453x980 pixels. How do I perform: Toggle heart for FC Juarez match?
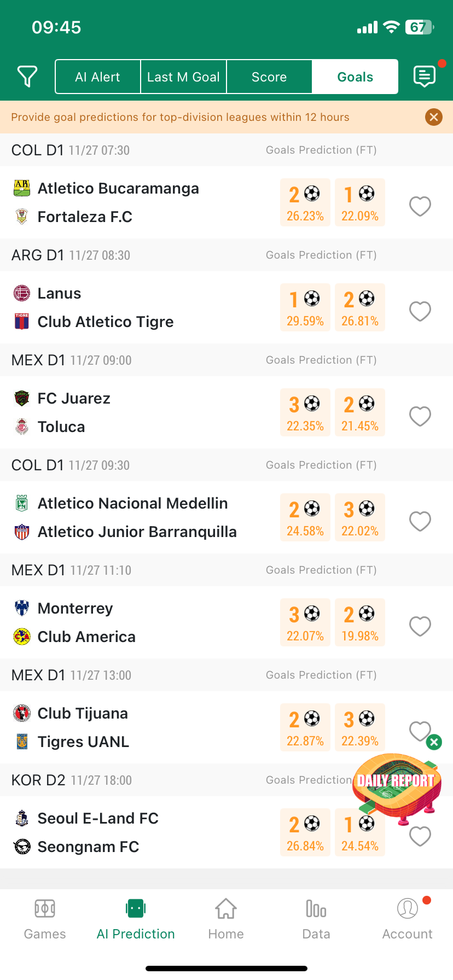(420, 416)
